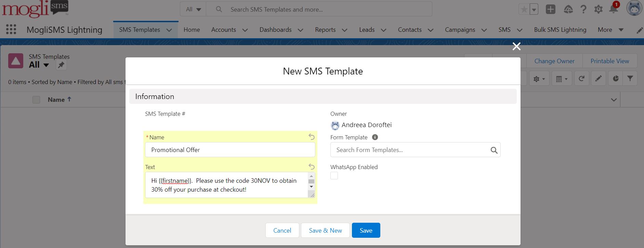
Task: Open the Accounts tab
Action: [x=224, y=30]
